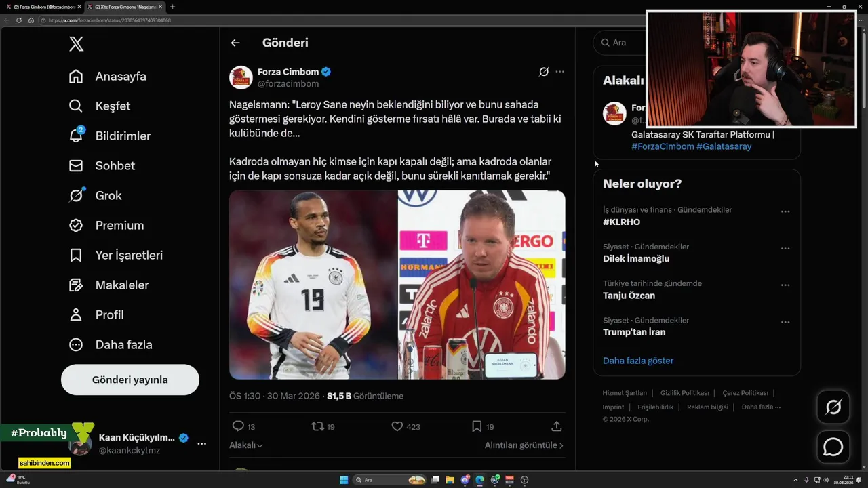Go to Anasayfa in sidebar
Viewport: 868px width, 488px height.
coord(108,77)
